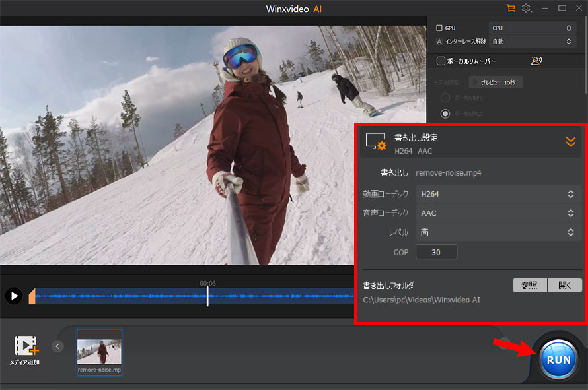Select the remove-noise.mp4 thumbnail
The width and height of the screenshot is (588, 390).
[x=99, y=352]
